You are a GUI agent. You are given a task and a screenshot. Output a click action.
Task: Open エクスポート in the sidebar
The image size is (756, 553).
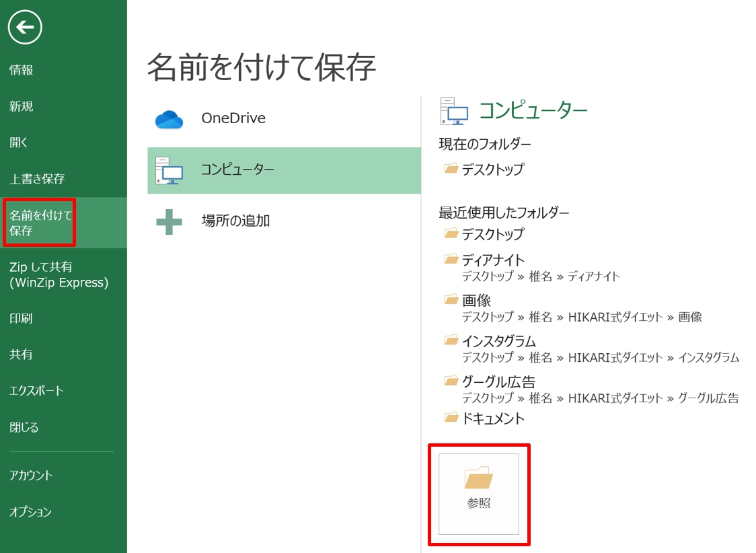pos(36,390)
